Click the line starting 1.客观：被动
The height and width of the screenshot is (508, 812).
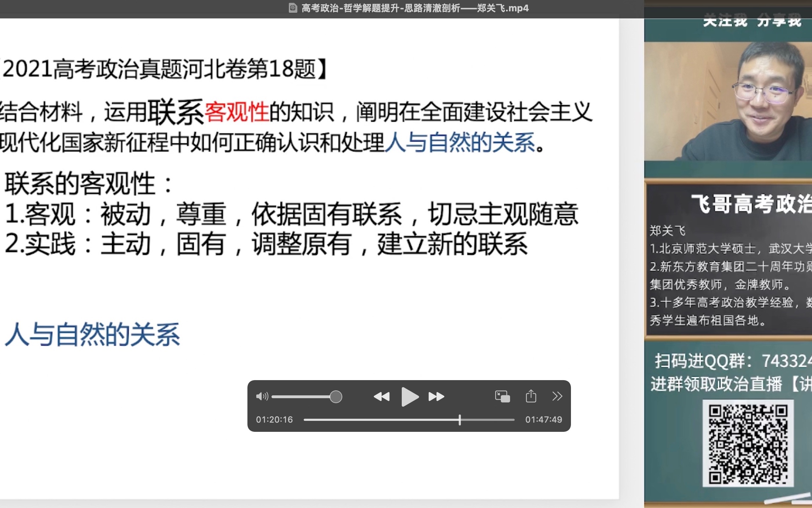pos(292,214)
